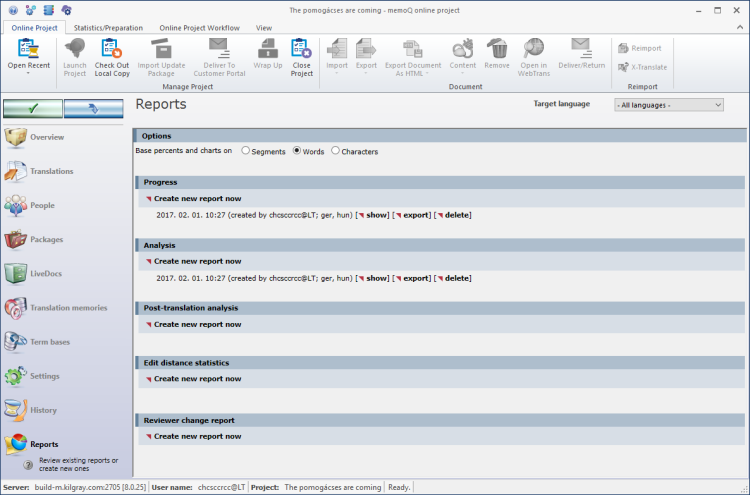Select the Words radio button

(297, 151)
